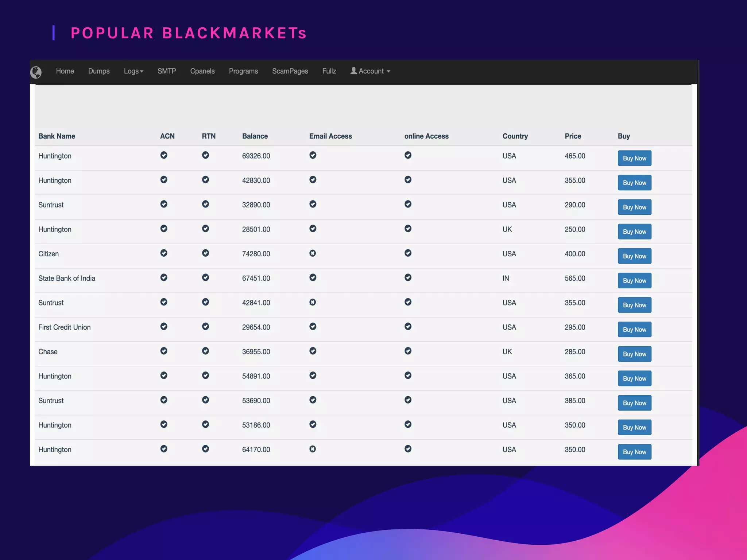Click Buy Now for Suntrust 53690.00
The image size is (747, 560).
coord(634,402)
